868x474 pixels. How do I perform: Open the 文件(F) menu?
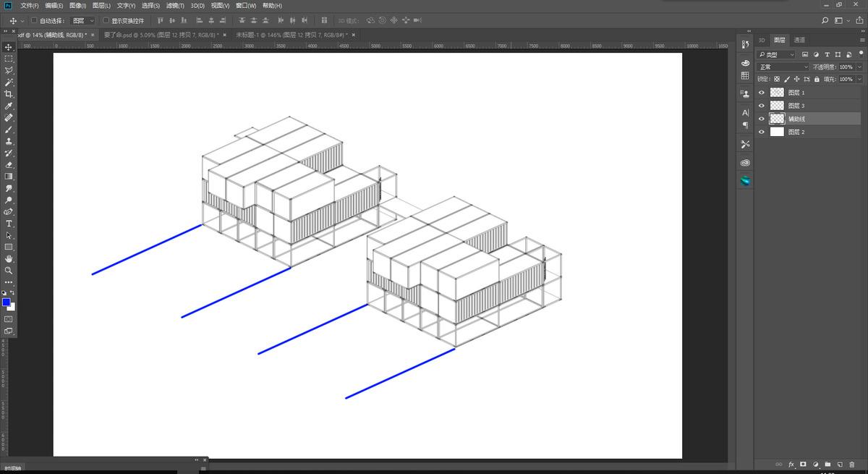(x=30, y=5)
